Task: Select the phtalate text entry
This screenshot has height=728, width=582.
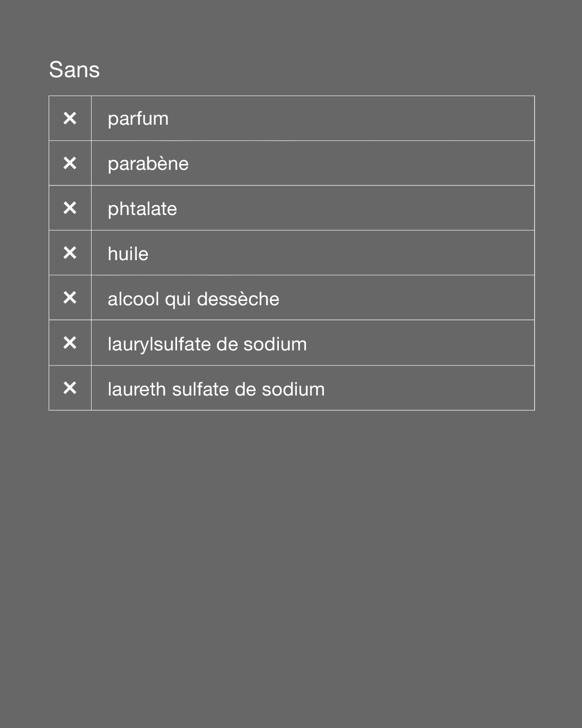Action: click(x=142, y=209)
